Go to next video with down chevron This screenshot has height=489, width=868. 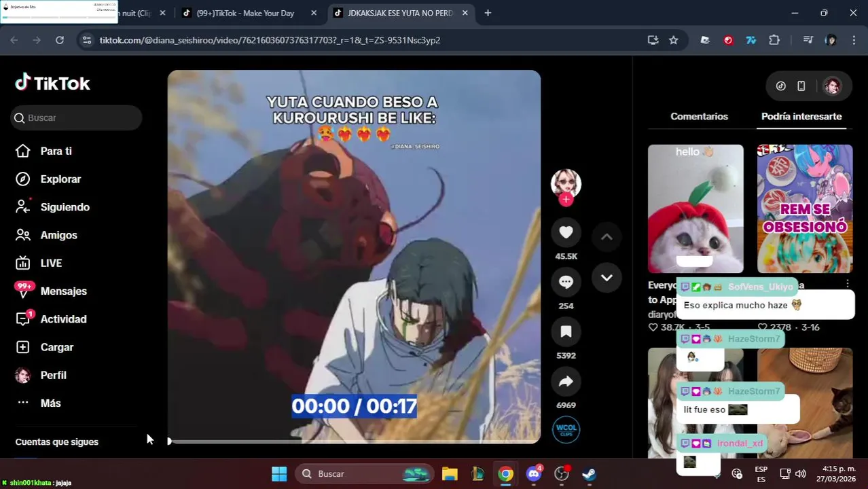tap(607, 278)
